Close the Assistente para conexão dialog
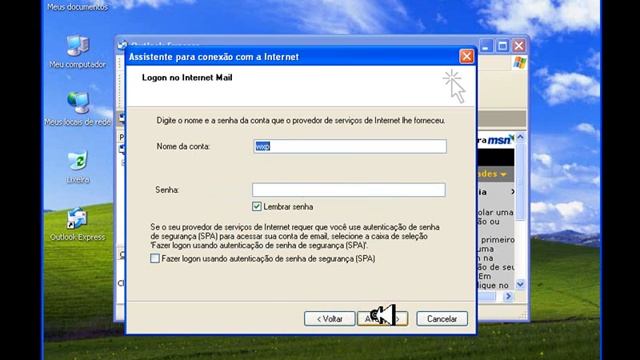 pos(467,56)
